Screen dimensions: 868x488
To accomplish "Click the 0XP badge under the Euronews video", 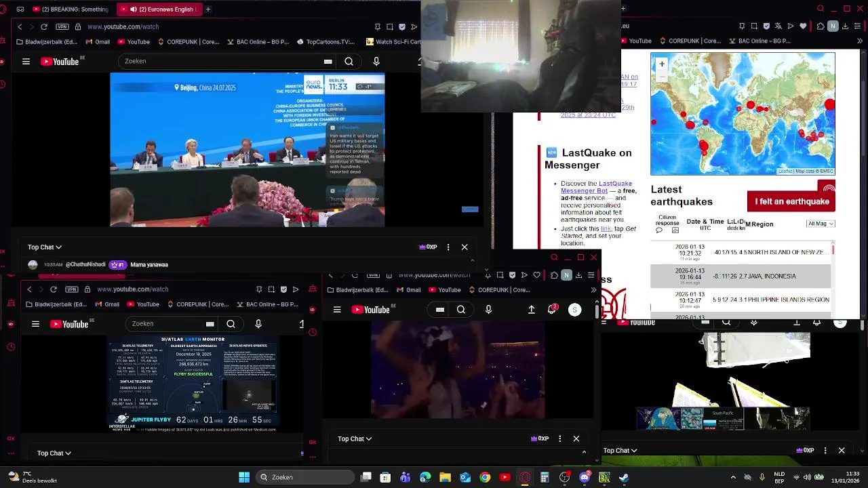I will [428, 247].
